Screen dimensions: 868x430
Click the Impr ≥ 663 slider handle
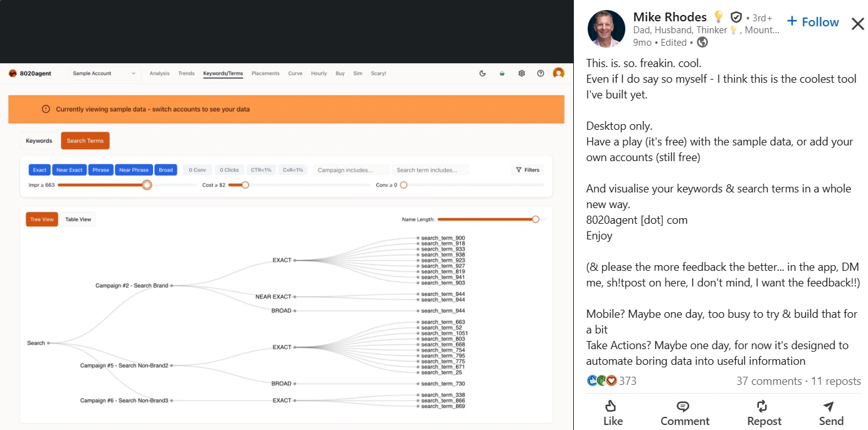pos(147,185)
